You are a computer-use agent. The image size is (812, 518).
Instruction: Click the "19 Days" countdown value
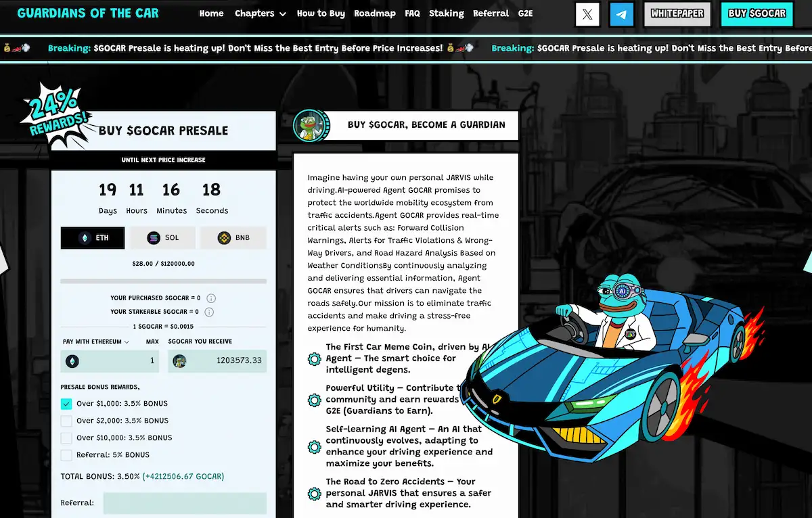(108, 198)
